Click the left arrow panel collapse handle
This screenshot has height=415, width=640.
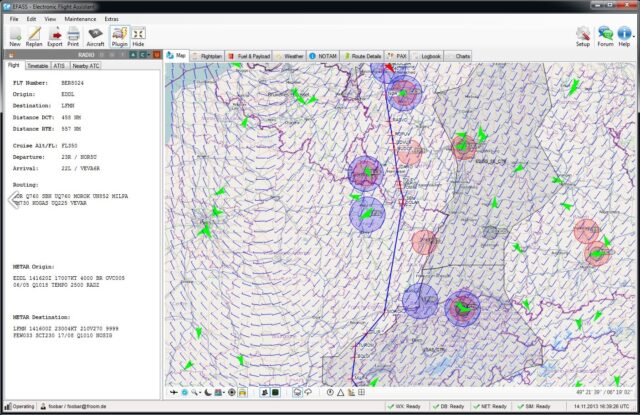13,200
